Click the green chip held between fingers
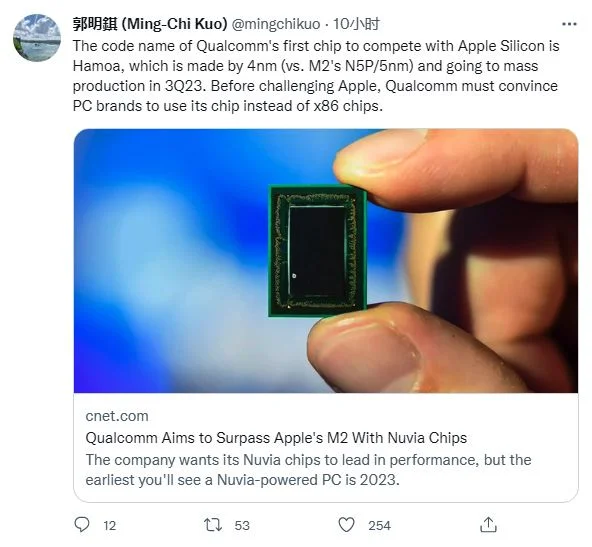Viewport: 592px width, 547px height. [x=317, y=251]
